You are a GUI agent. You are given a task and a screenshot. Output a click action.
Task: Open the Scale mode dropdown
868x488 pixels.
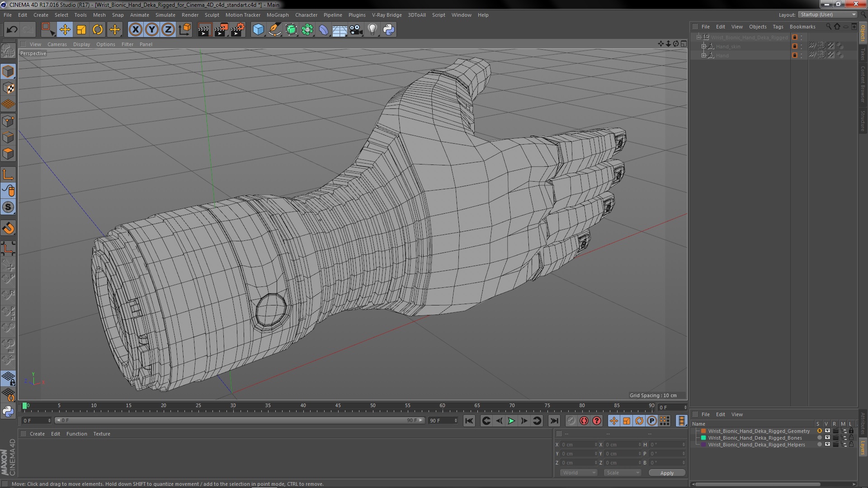(x=623, y=473)
